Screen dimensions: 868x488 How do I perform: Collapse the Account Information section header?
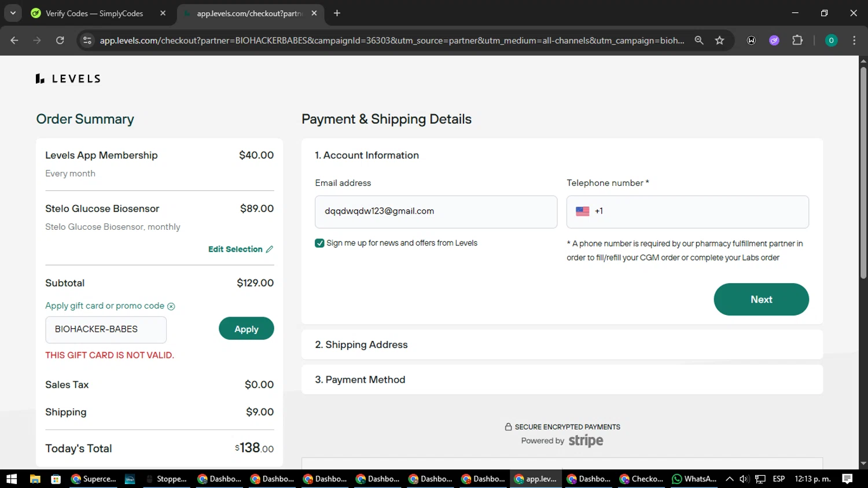click(x=367, y=155)
